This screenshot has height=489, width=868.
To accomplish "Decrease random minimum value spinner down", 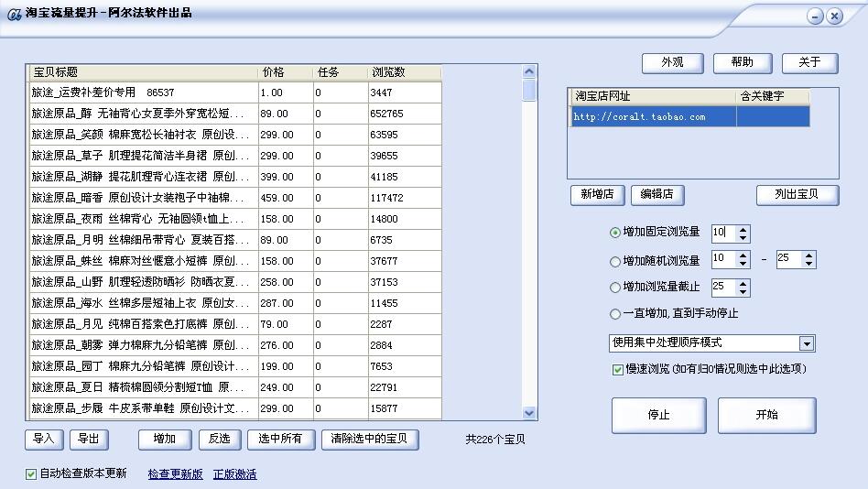I will click(x=743, y=264).
